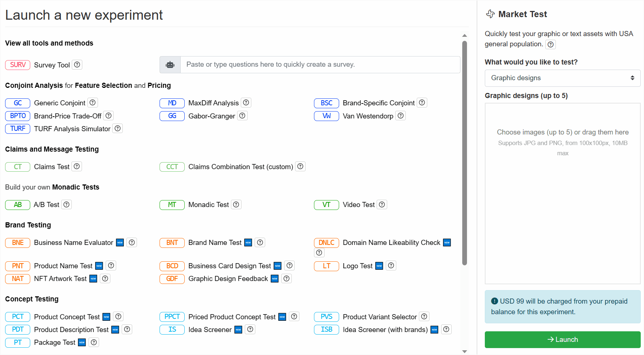This screenshot has height=355, width=644.
Task: Open the Van Westendorp link
Action: point(368,116)
